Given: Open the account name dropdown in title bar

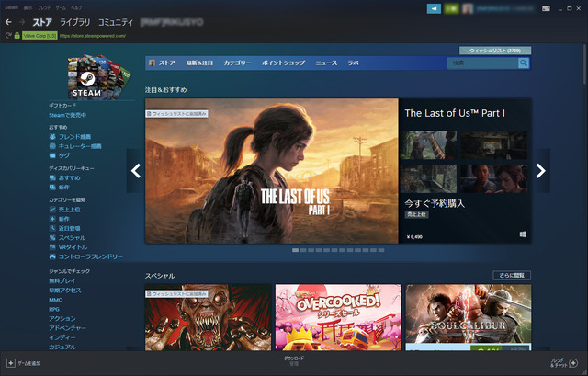Looking at the screenshot, I should click(x=504, y=8).
